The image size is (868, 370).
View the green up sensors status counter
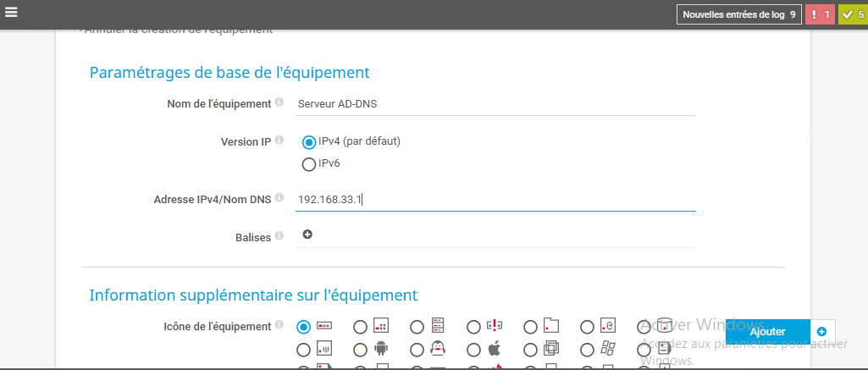[853, 14]
